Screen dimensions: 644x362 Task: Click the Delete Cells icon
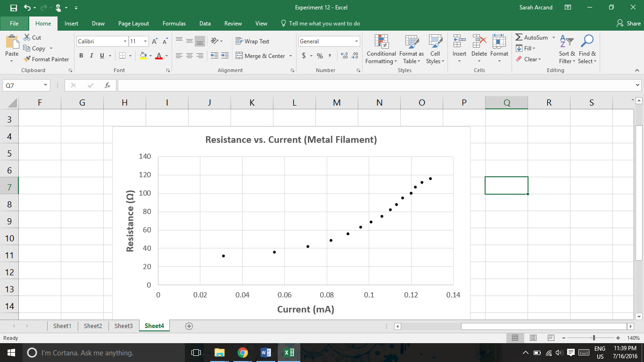[x=479, y=41]
